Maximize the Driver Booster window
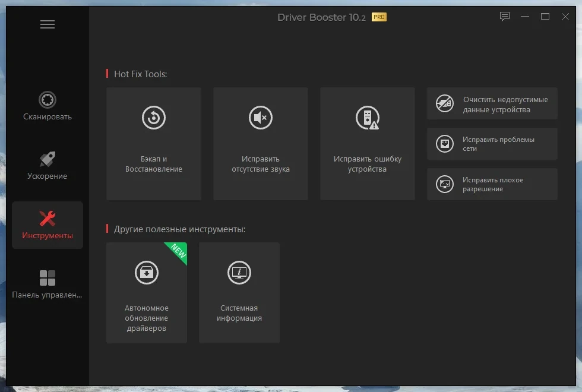The image size is (582, 392). click(545, 17)
